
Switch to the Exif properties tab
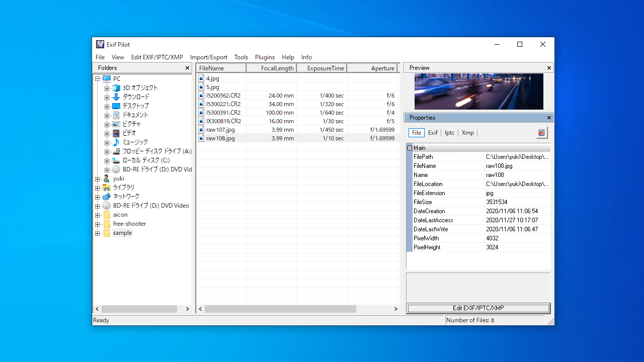click(433, 132)
